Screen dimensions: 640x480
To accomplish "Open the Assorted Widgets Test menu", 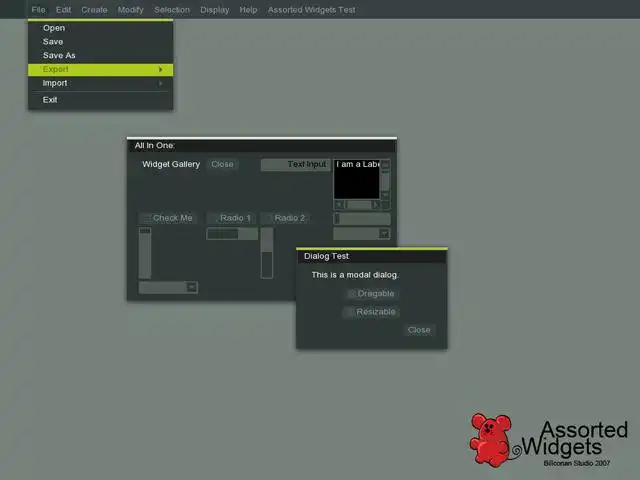I will click(311, 9).
